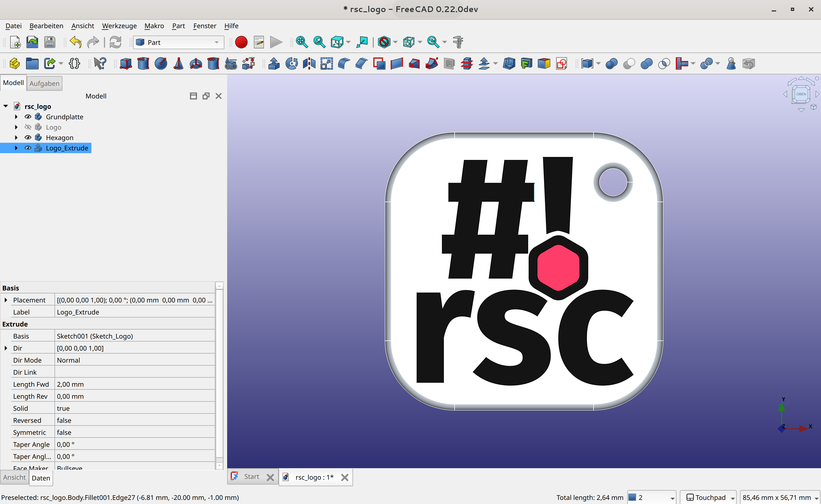Screen dimensions: 821x504
Task: Switch to the Ansicht property tab
Action: click(x=14, y=477)
